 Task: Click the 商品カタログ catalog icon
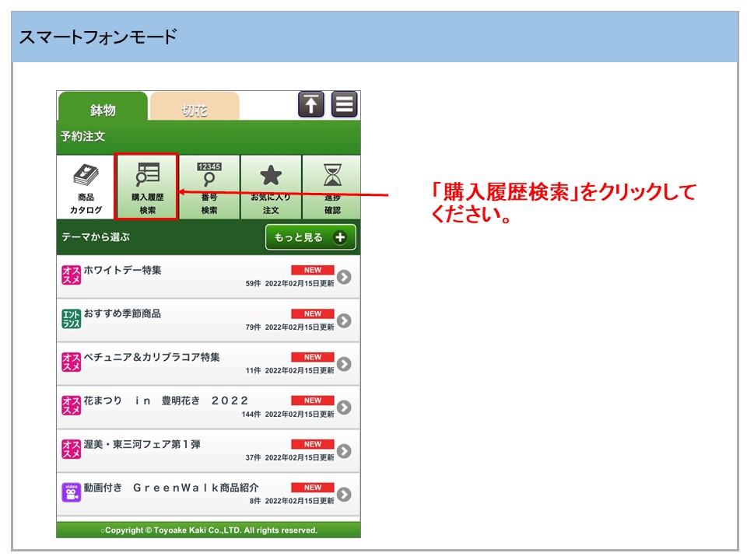[x=86, y=187]
